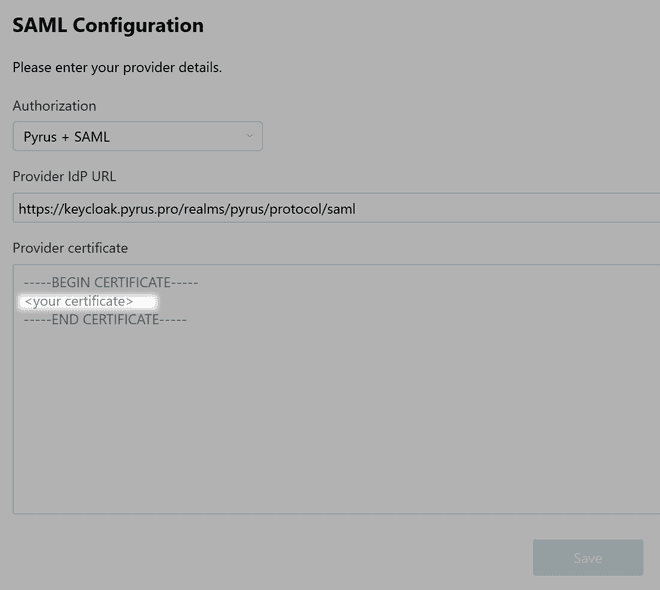Image resolution: width=660 pixels, height=590 pixels.
Task: Click the "Provider certificate" label
Action: (70, 248)
